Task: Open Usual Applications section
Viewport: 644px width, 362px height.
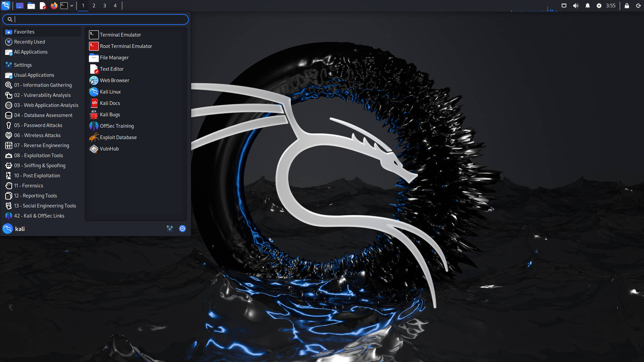Action: pos(34,75)
